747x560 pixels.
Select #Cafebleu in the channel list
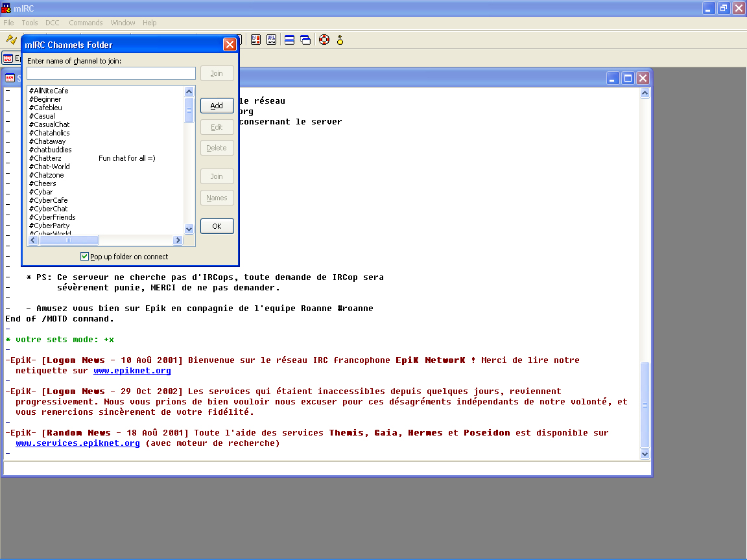click(x=46, y=108)
